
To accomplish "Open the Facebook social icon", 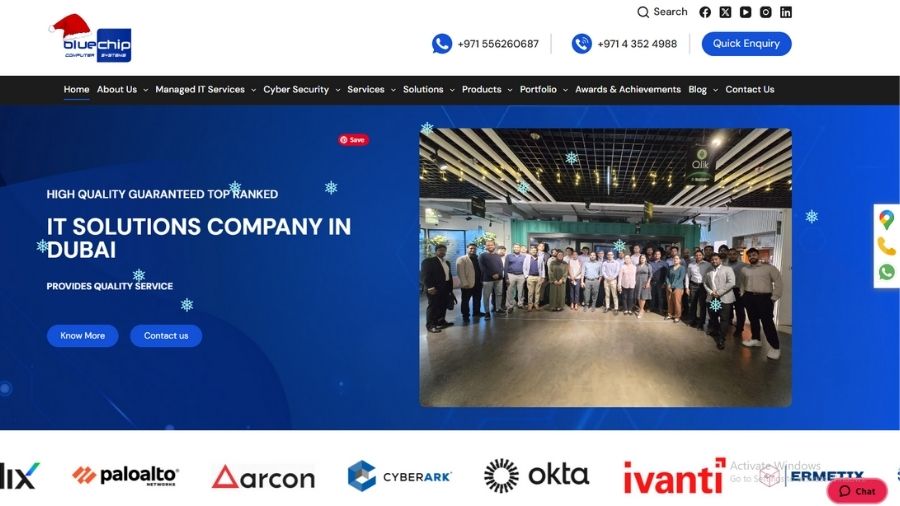I will click(705, 12).
